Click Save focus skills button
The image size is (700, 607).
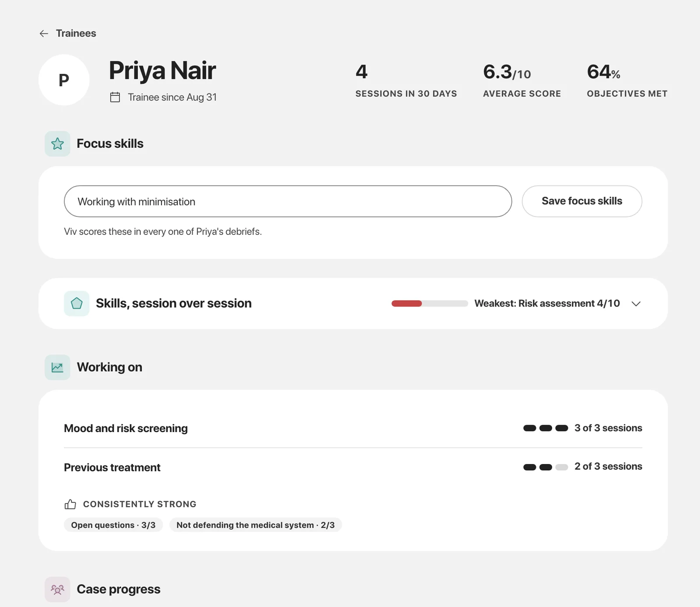[x=582, y=201]
